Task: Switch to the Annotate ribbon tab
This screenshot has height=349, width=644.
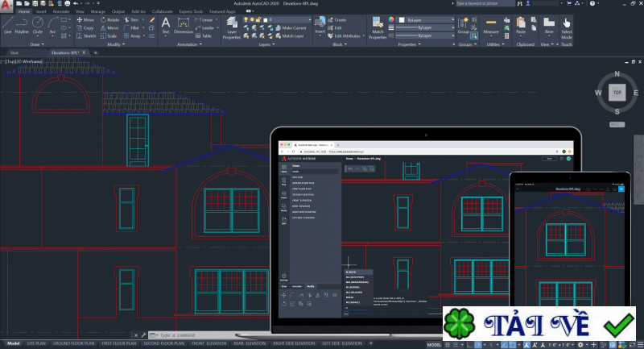Action: coord(60,12)
